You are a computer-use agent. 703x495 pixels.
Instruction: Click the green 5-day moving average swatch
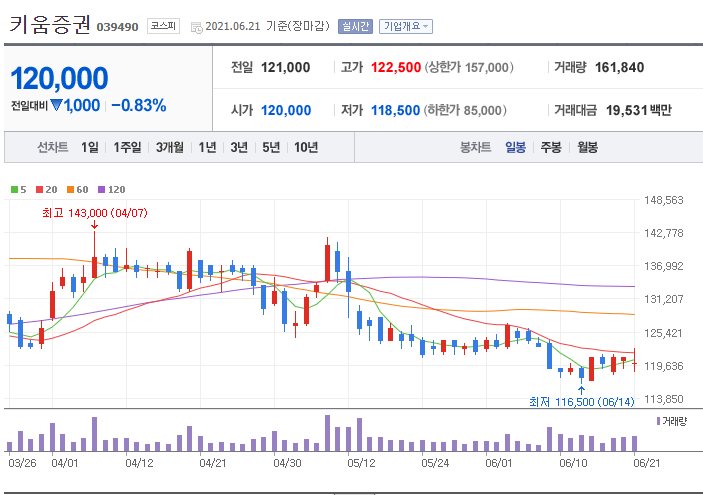click(x=14, y=190)
